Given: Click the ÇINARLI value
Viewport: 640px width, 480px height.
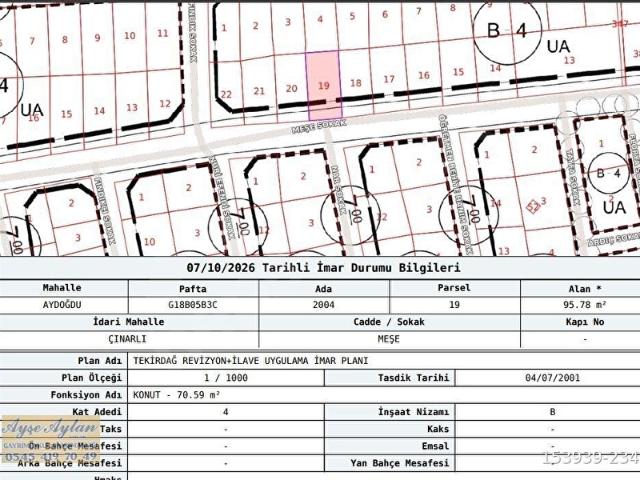Looking at the screenshot, I should tap(127, 339).
